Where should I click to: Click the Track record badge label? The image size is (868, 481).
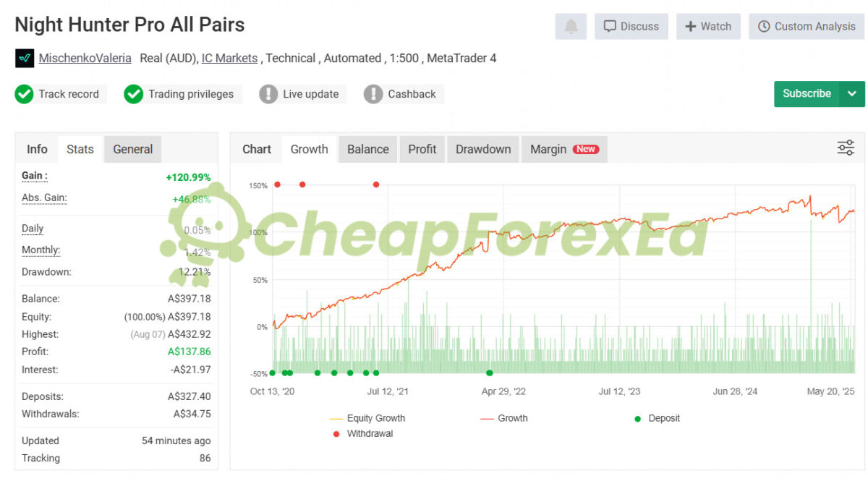coord(69,94)
